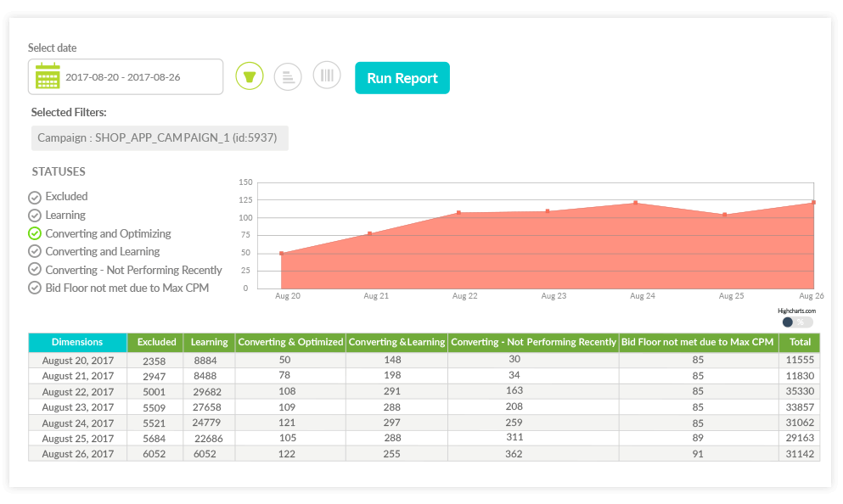Select the Bid Floor value 89
The height and width of the screenshot is (504, 843).
[698, 438]
